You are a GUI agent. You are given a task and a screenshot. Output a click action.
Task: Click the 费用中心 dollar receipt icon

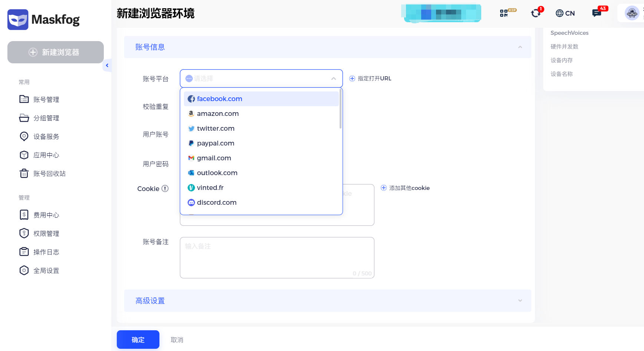click(x=24, y=215)
